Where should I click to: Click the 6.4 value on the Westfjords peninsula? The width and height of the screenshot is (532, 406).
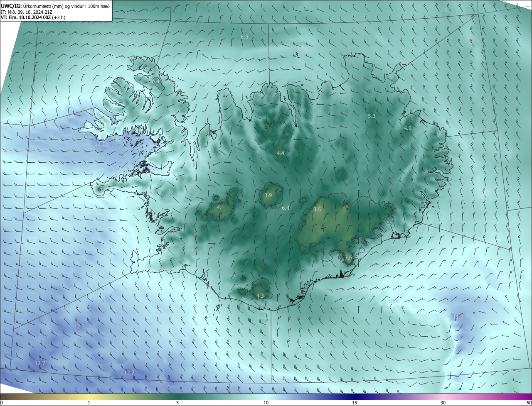click(155, 81)
